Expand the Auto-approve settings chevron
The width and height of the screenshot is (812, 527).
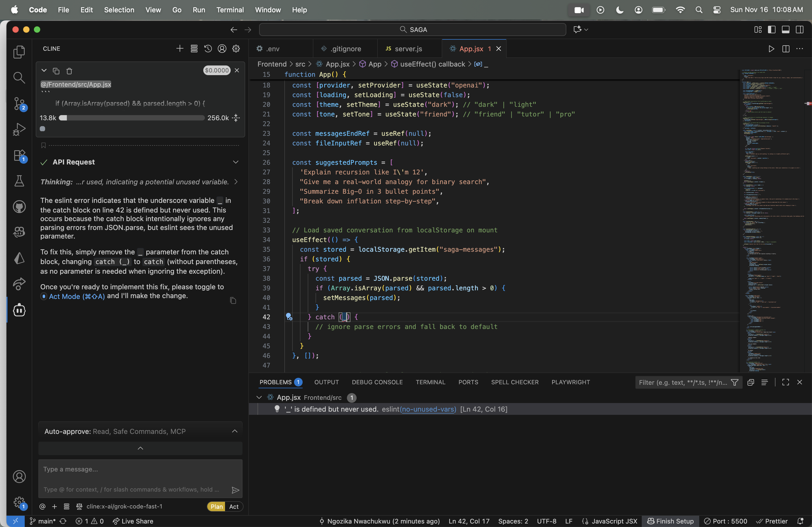pos(235,431)
